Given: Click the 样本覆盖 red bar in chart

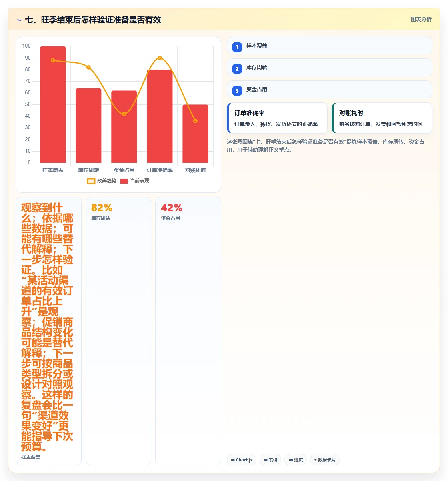Looking at the screenshot, I should tap(53, 104).
